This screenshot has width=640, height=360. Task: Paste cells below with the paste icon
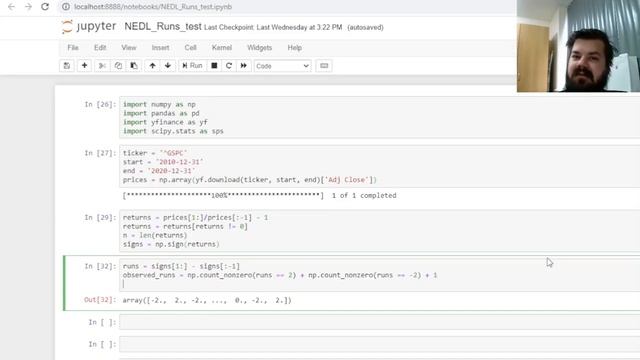[x=134, y=66]
